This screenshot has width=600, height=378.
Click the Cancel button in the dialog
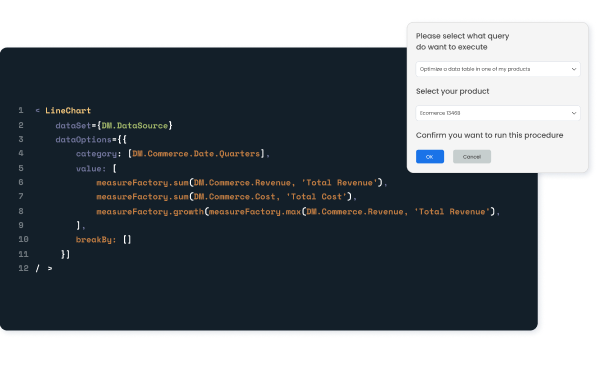[x=472, y=156]
